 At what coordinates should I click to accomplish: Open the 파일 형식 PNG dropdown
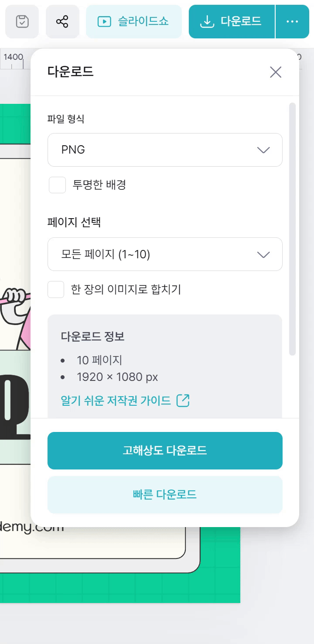(165, 150)
